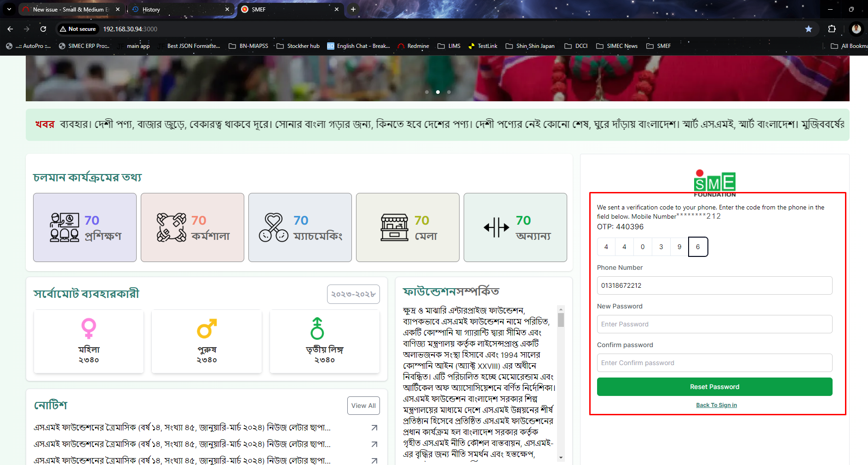Open the TestLink bookmark
868x465 pixels.
click(483, 46)
